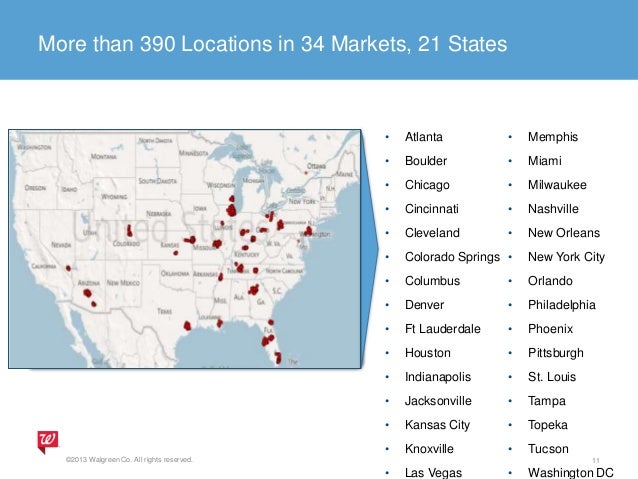Click the Walgreens W logo
The height and width of the screenshot is (479, 638).
[48, 442]
